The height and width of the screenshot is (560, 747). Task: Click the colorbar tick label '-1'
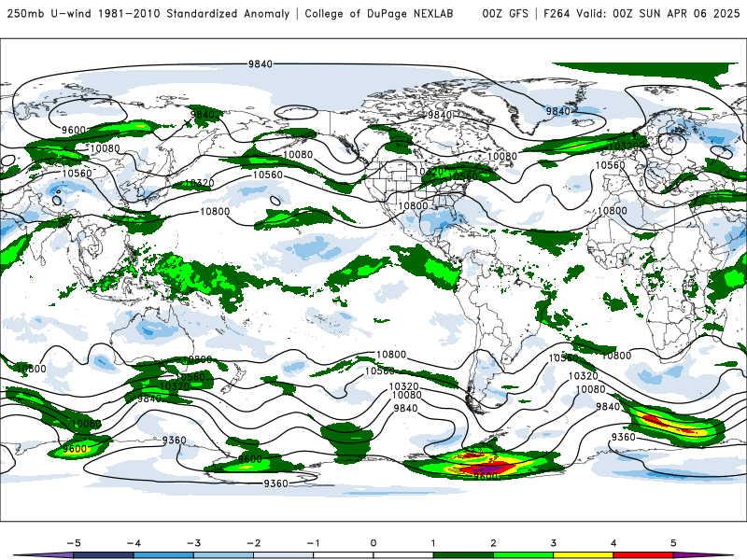[313, 543]
